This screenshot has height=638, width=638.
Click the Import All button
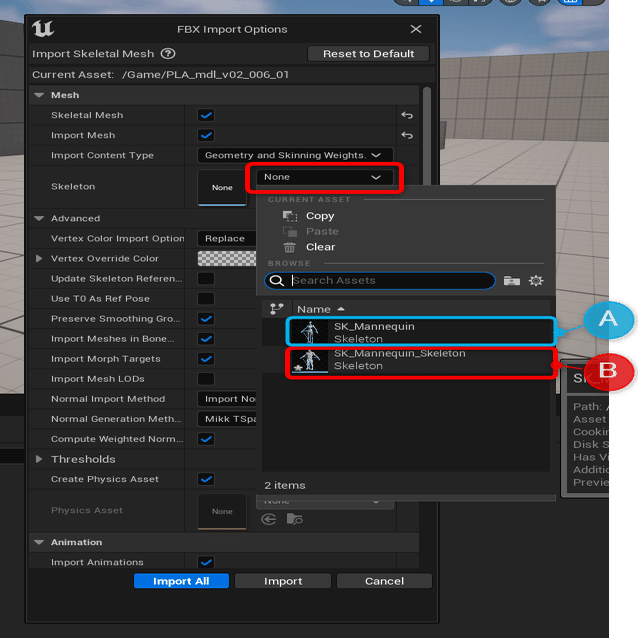(x=181, y=581)
